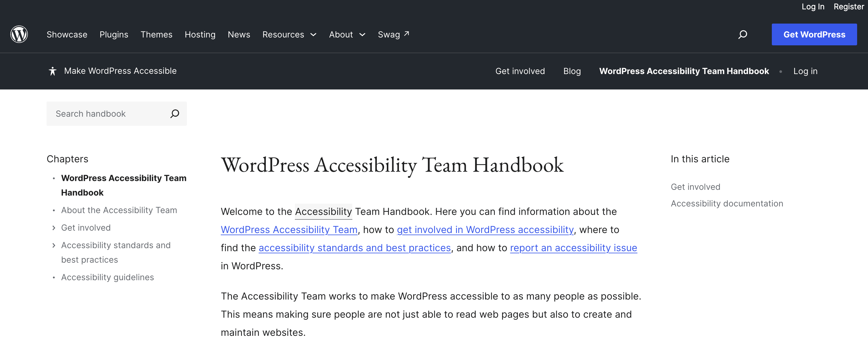
Task: Open Make WordPress Accessible site title
Action: point(120,71)
